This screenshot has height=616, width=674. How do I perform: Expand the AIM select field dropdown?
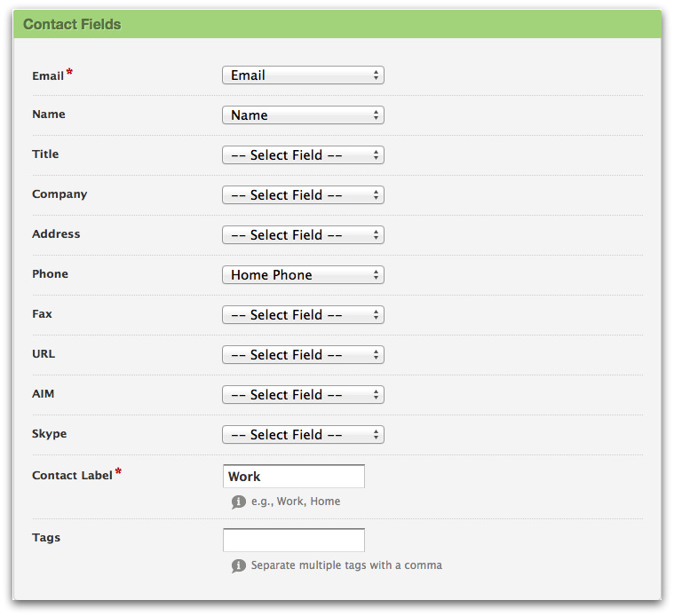click(303, 395)
